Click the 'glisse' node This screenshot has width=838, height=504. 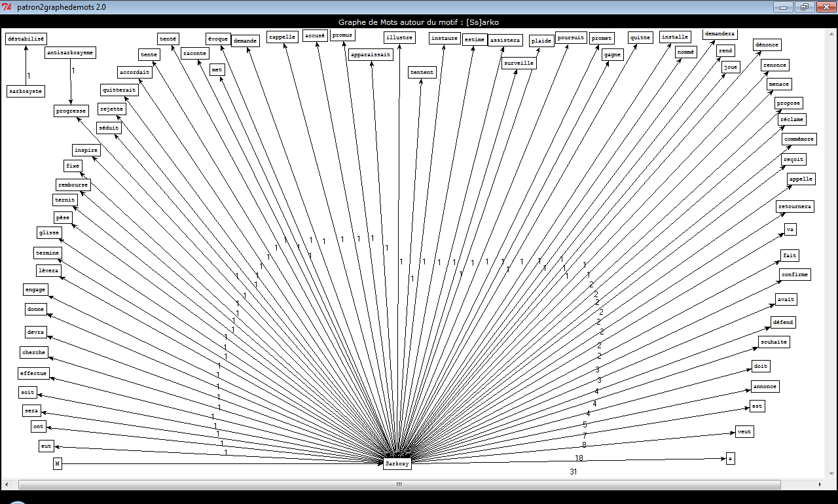[49, 232]
